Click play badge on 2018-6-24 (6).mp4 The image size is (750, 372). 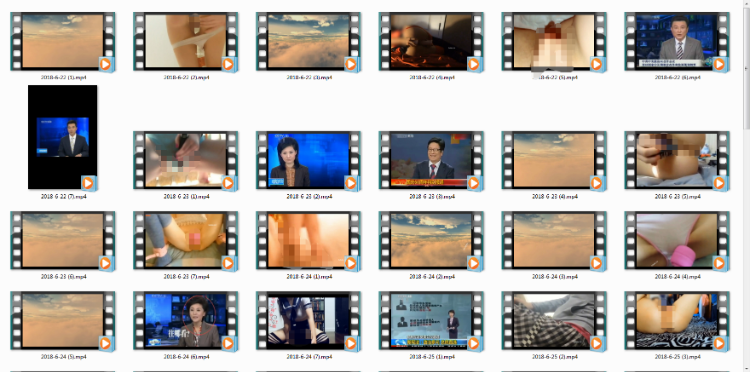pyautogui.click(x=228, y=343)
